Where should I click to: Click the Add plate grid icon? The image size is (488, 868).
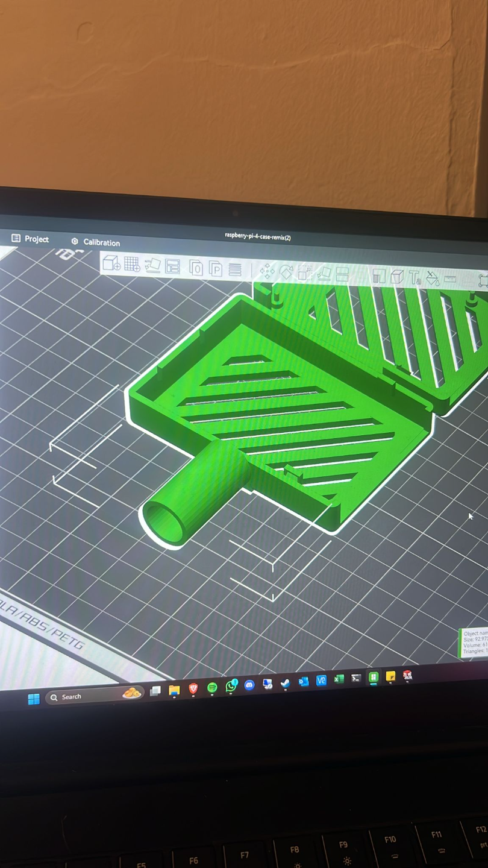pyautogui.click(x=132, y=264)
